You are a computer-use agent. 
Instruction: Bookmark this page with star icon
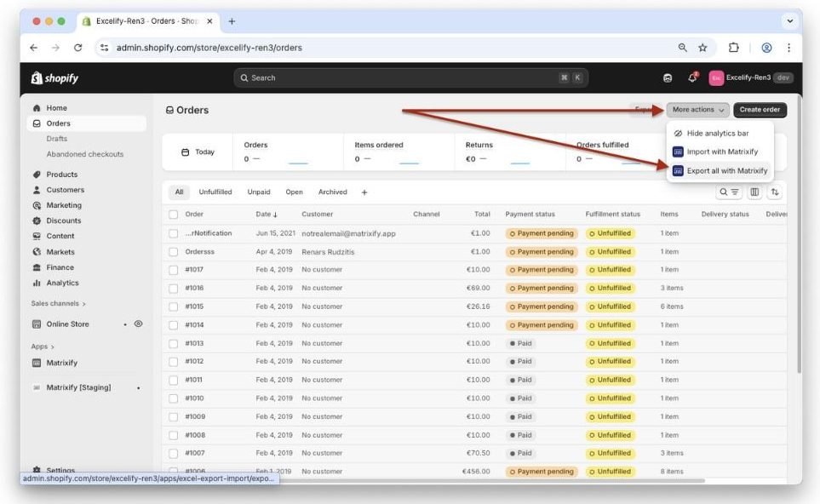point(702,48)
